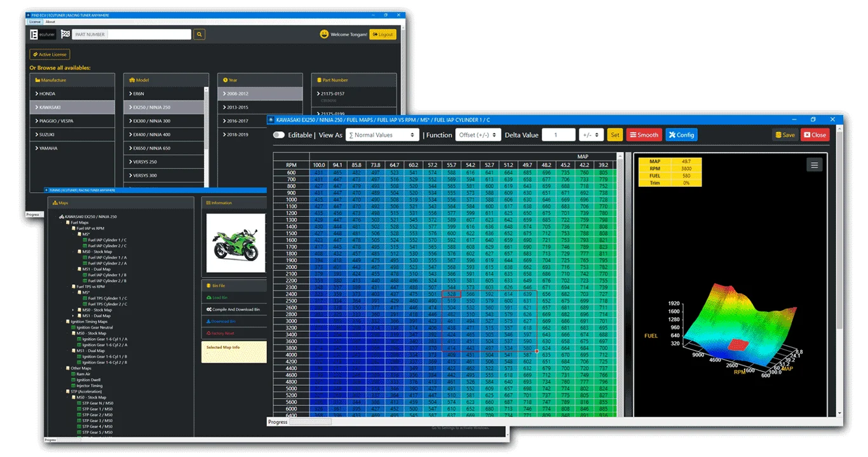
Task: Click the Active License button
Action: pyautogui.click(x=50, y=55)
